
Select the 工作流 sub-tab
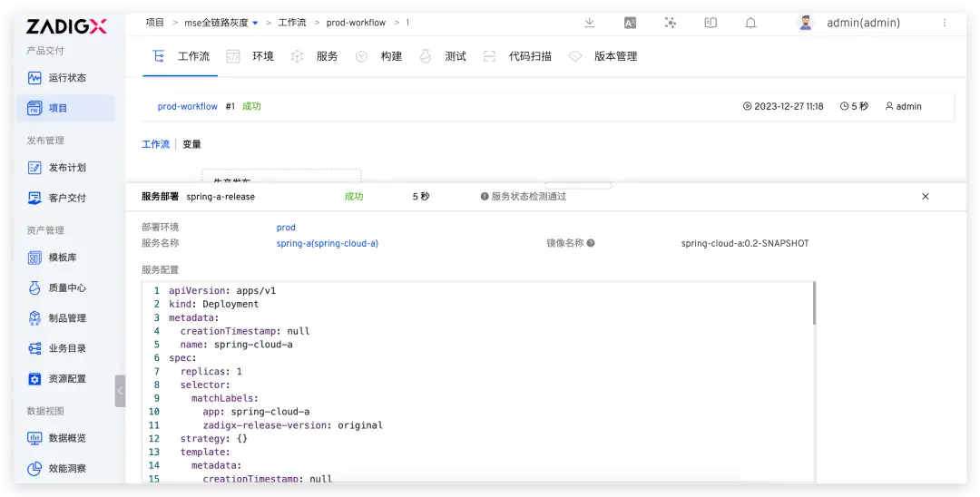[x=156, y=144]
